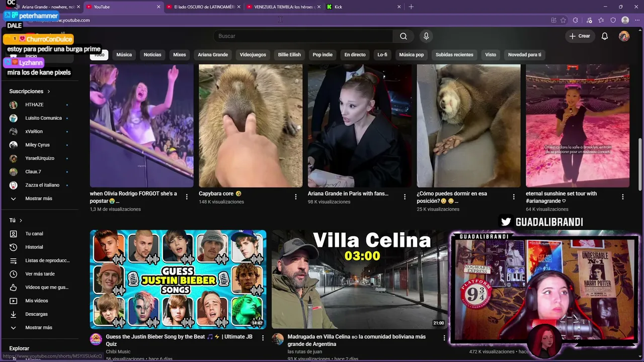Image resolution: width=644 pixels, height=362 pixels.
Task: Switch to the Kick browser tab
Action: pos(363,7)
